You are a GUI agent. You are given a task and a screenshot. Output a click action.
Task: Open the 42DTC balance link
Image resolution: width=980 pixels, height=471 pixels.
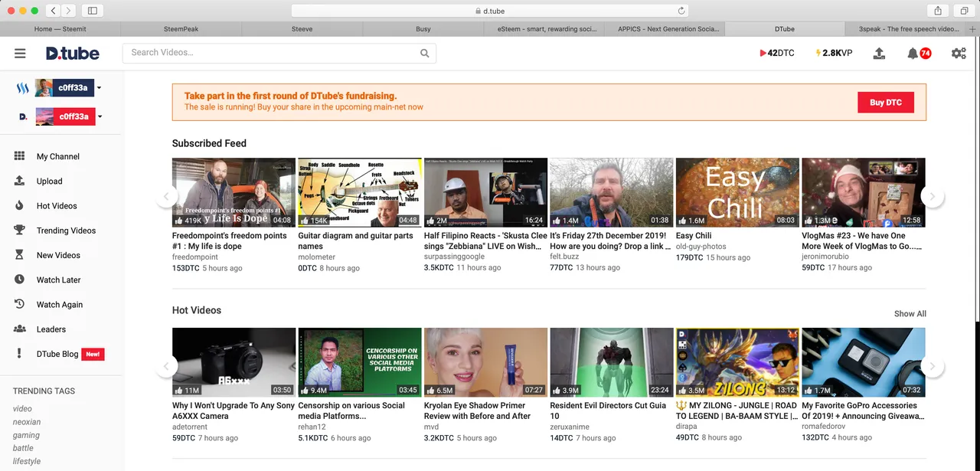[777, 54]
